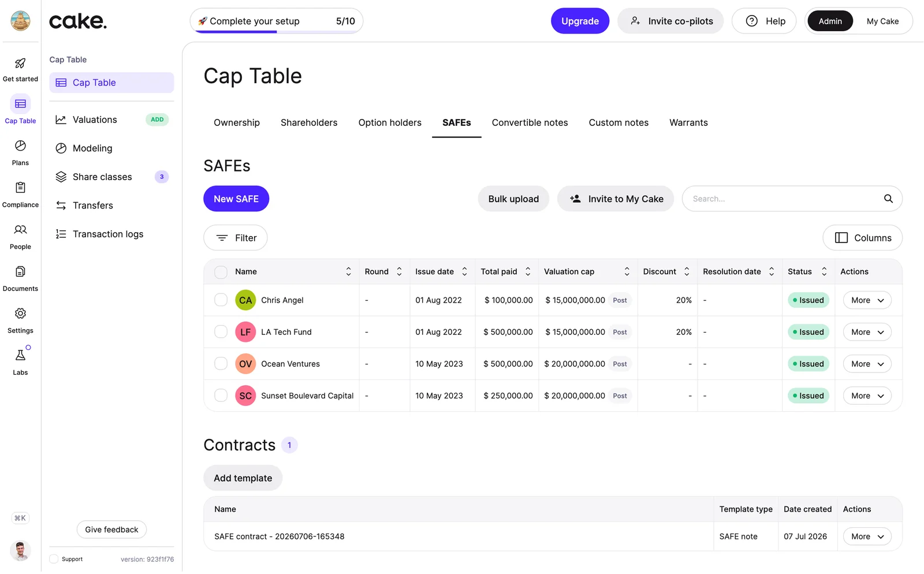Switch to Warrants tab
The image size is (924, 574).
[688, 122]
